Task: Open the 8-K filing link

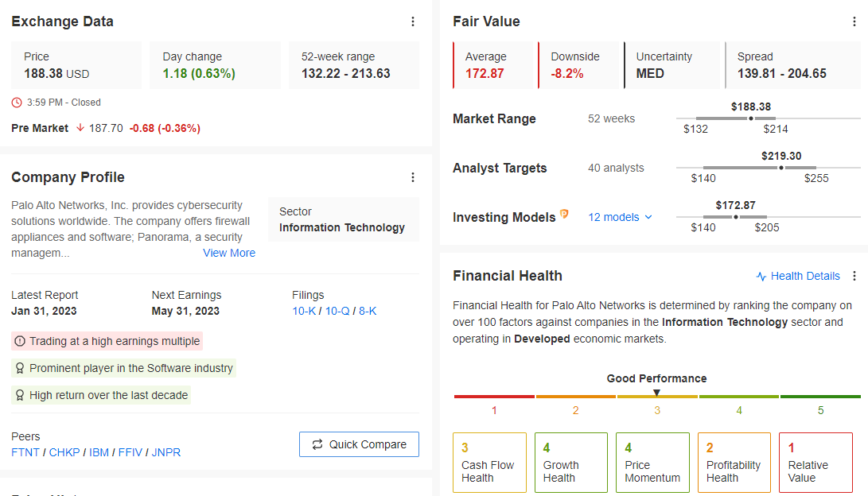Action: [x=368, y=311]
